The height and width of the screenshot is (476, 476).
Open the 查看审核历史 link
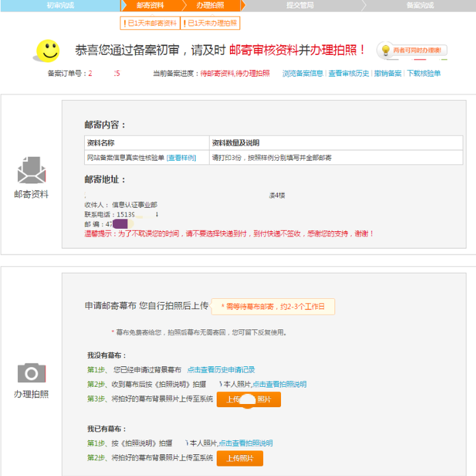pos(348,73)
